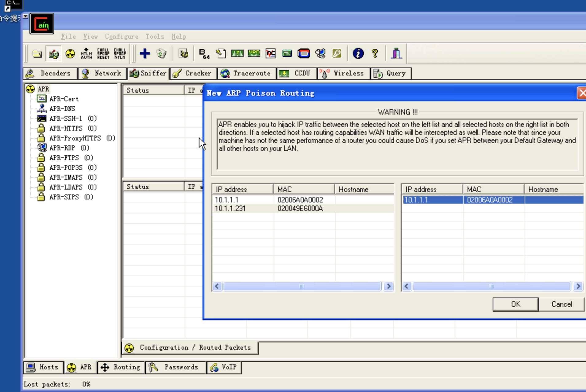
Task: Open the Cisco Type-7 password decoder icon
Action: [237, 54]
